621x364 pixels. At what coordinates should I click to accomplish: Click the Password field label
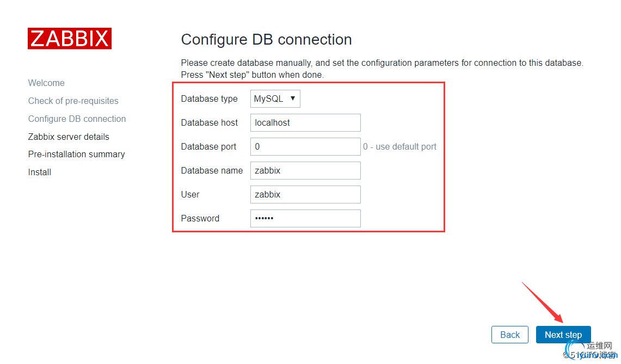(200, 218)
